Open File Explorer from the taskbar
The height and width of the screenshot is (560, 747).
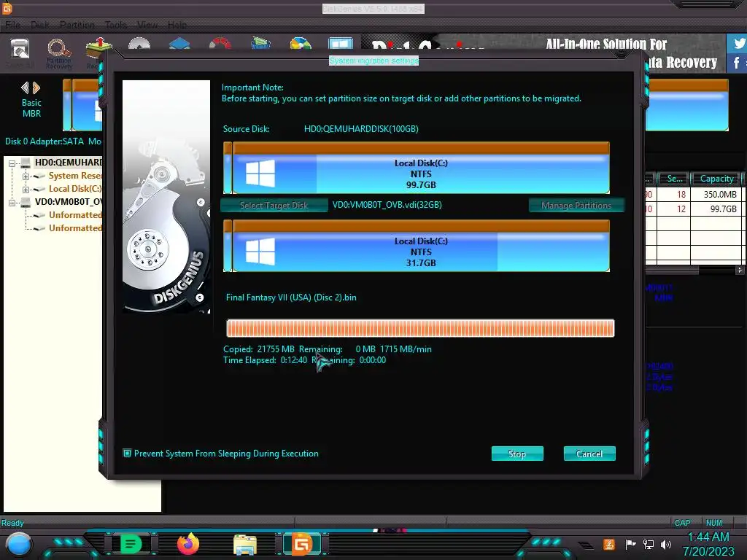pyautogui.click(x=245, y=545)
